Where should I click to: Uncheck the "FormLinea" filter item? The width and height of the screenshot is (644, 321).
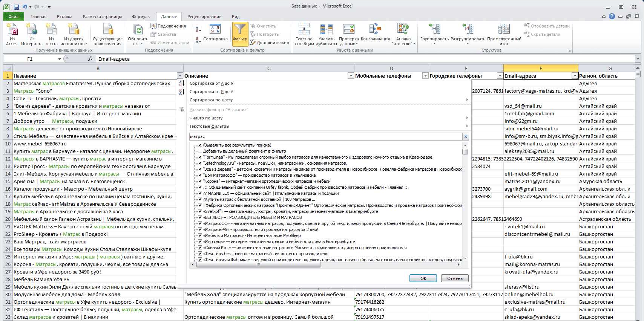pos(200,157)
